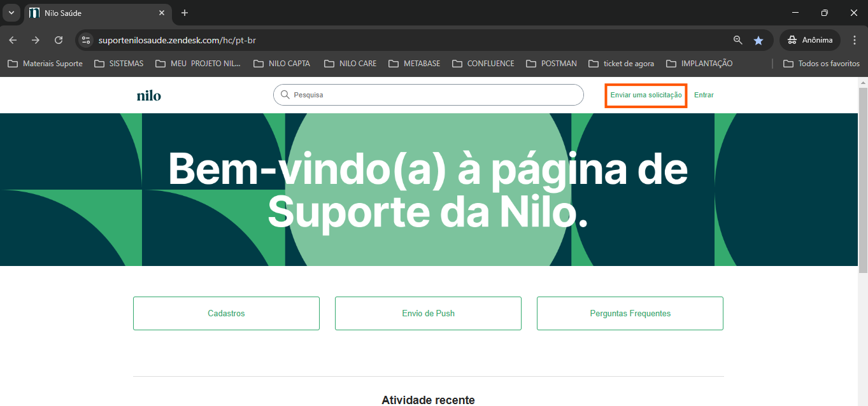Image resolution: width=868 pixels, height=406 pixels.
Task: Open the Materiais Suporte bookmark folder
Action: pyautogui.click(x=45, y=64)
